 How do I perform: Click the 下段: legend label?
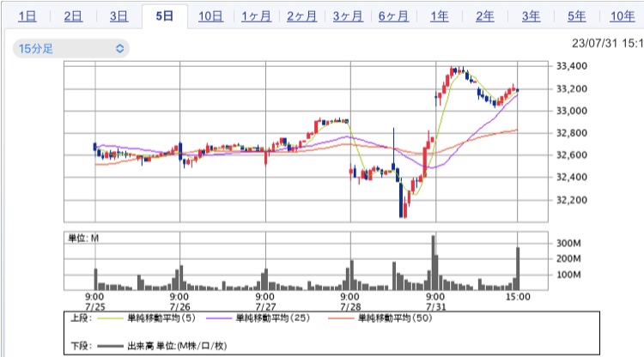[x=82, y=346]
